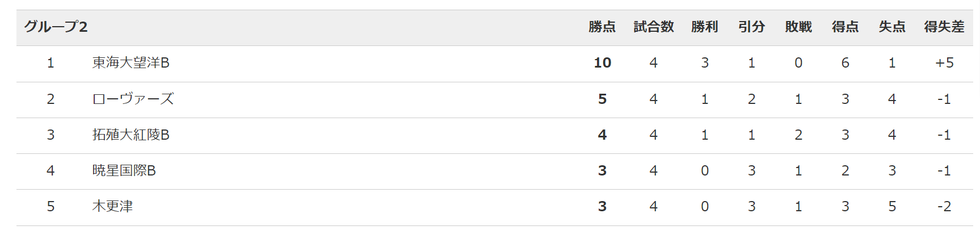Click the 失点 column header
The width and height of the screenshot is (980, 230).
coord(892,27)
